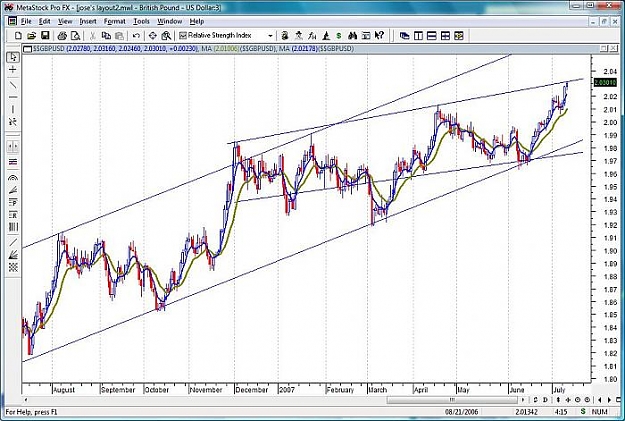Select the R retracement lines tool
This screenshot has height=421, width=625.
[x=13, y=215]
